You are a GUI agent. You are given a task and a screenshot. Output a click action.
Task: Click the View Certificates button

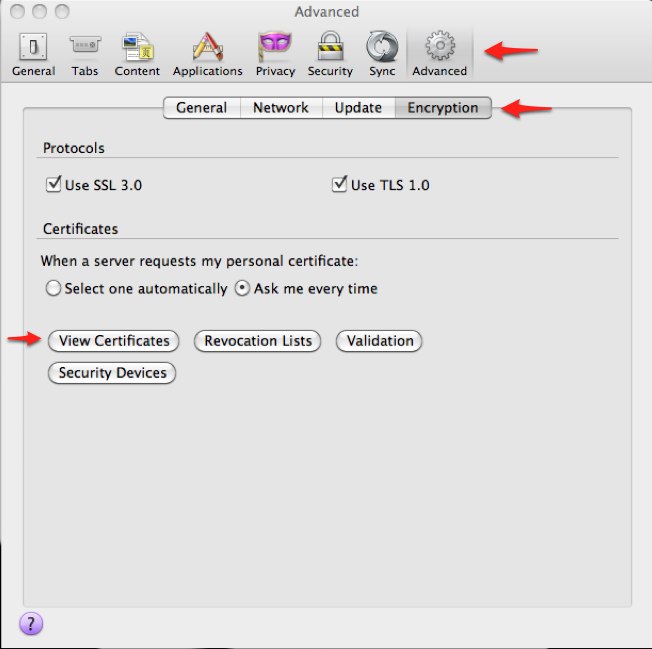pos(113,341)
